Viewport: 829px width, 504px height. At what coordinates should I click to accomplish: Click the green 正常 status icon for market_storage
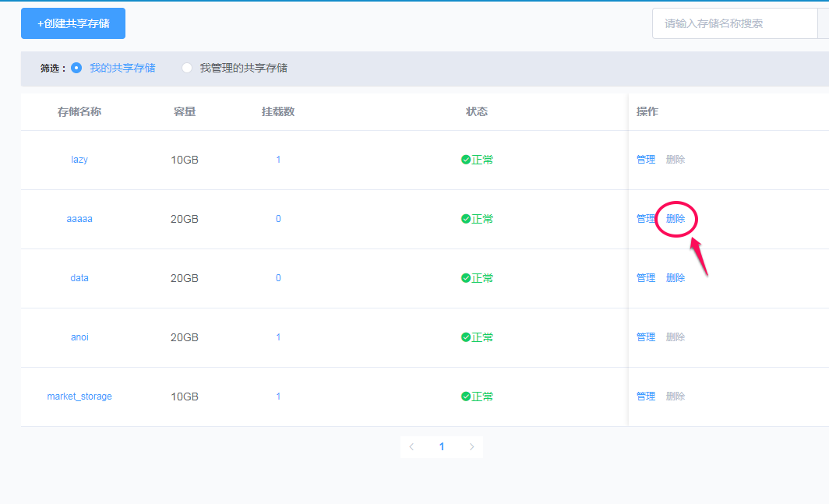tap(466, 397)
